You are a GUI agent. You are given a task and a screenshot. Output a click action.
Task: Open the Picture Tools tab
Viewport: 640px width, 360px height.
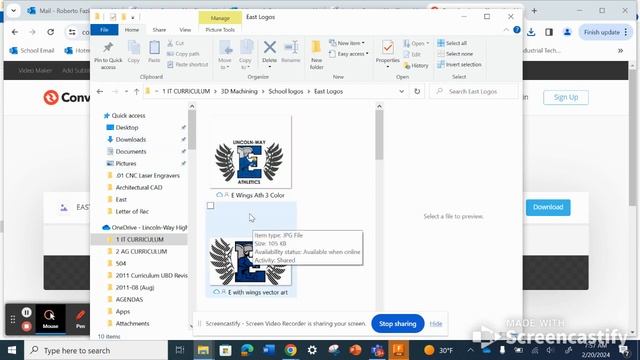pos(220,30)
